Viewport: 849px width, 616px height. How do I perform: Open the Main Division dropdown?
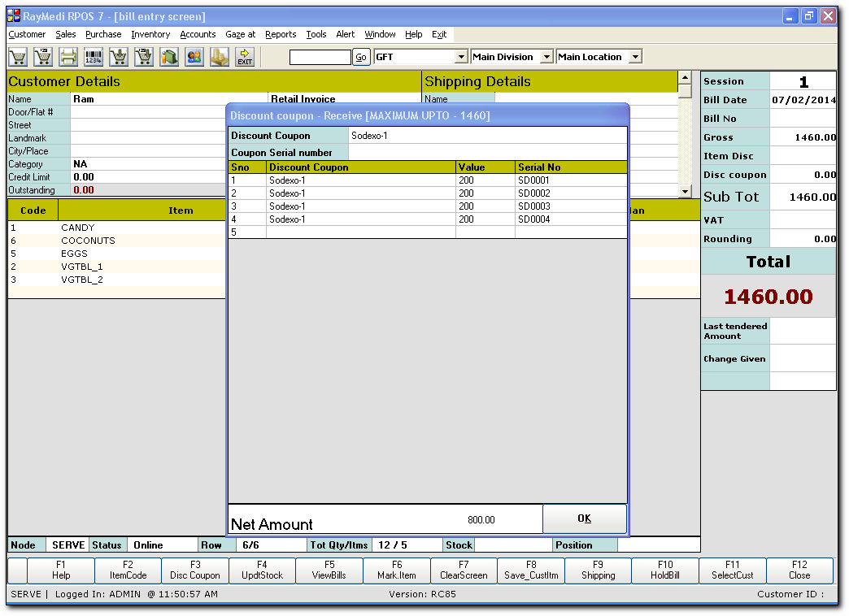pos(546,57)
